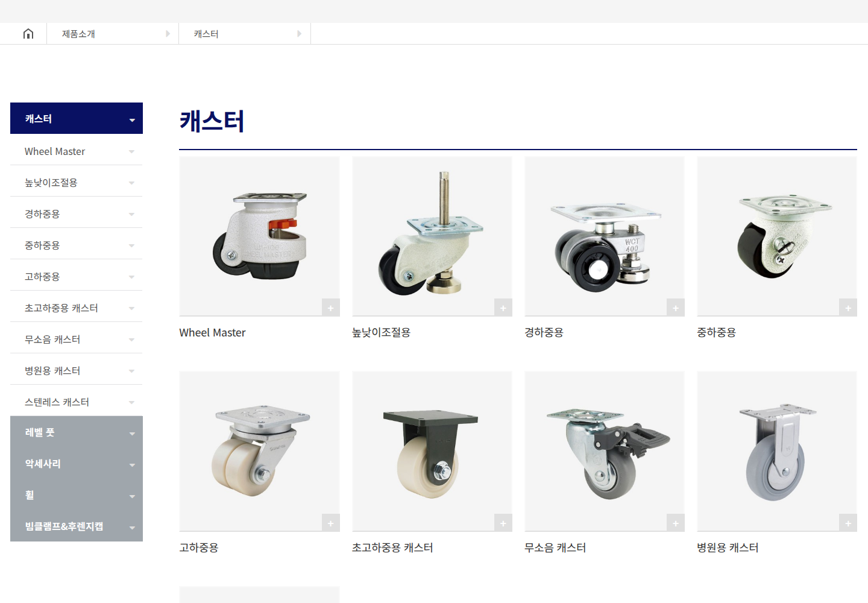Open the Wheel Master product thumbnail
Image resolution: width=868 pixels, height=603 pixels.
259,236
